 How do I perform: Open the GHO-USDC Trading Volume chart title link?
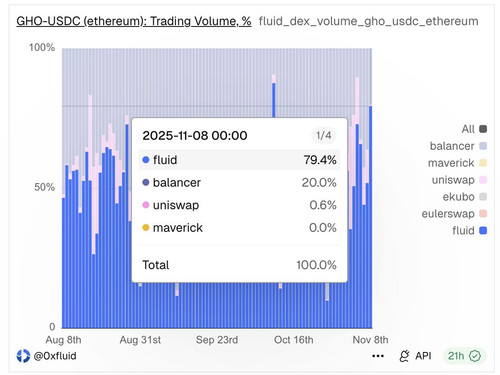[134, 21]
